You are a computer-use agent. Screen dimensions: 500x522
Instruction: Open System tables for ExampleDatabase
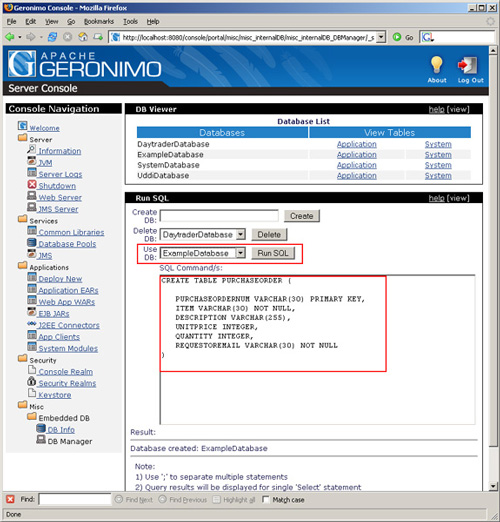pyautogui.click(x=438, y=155)
